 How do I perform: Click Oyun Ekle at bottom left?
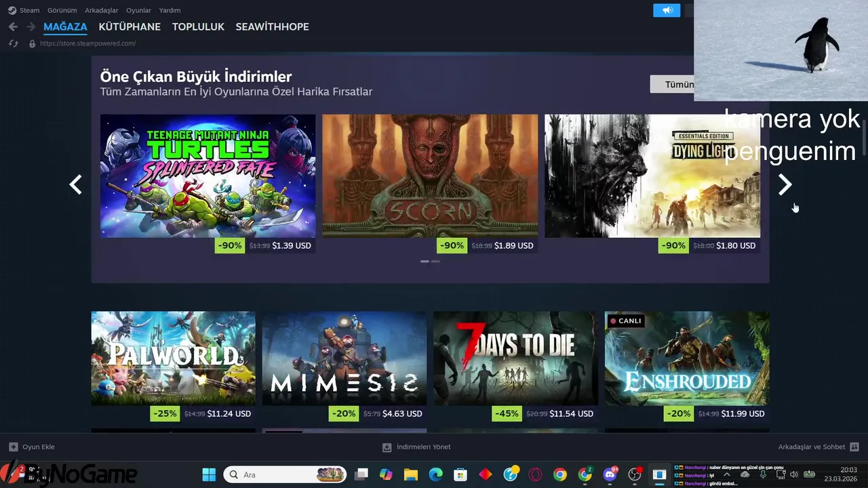point(39,447)
